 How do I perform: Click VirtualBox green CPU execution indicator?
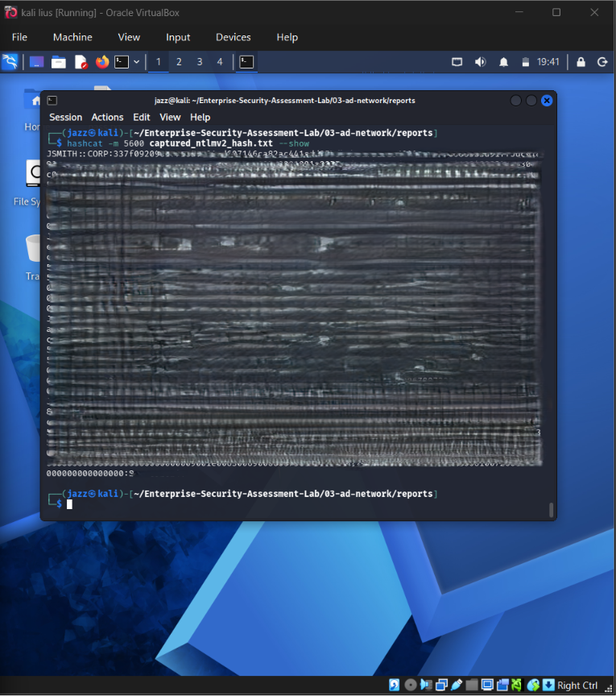pos(517,685)
